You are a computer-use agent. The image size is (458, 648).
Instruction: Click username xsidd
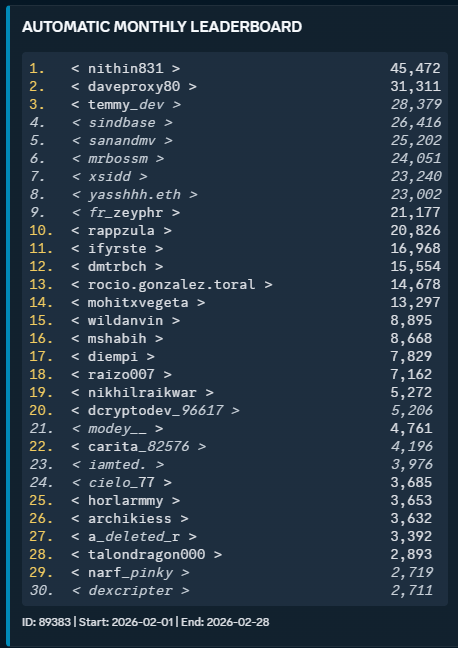tap(109, 177)
